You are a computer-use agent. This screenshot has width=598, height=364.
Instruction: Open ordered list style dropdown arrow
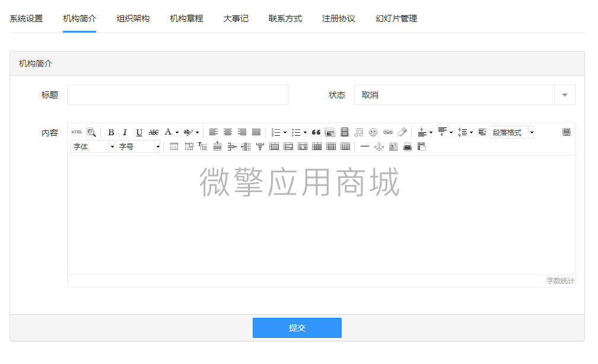click(285, 133)
